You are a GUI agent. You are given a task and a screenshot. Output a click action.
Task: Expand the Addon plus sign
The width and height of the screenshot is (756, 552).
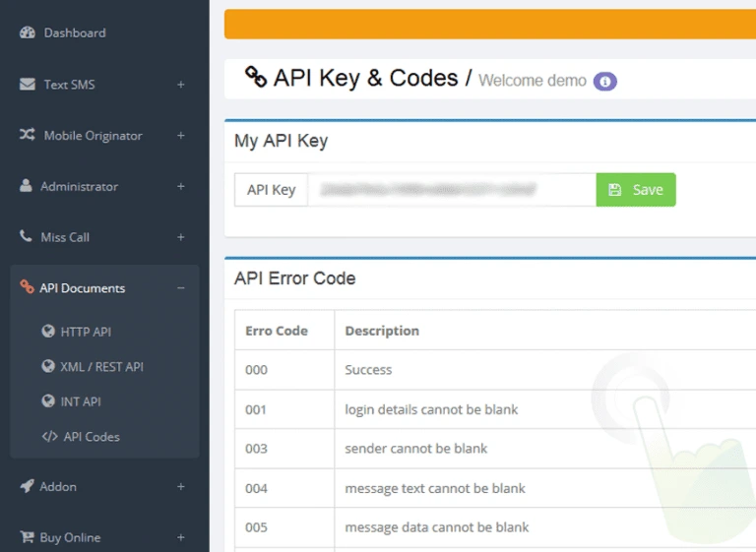180,486
